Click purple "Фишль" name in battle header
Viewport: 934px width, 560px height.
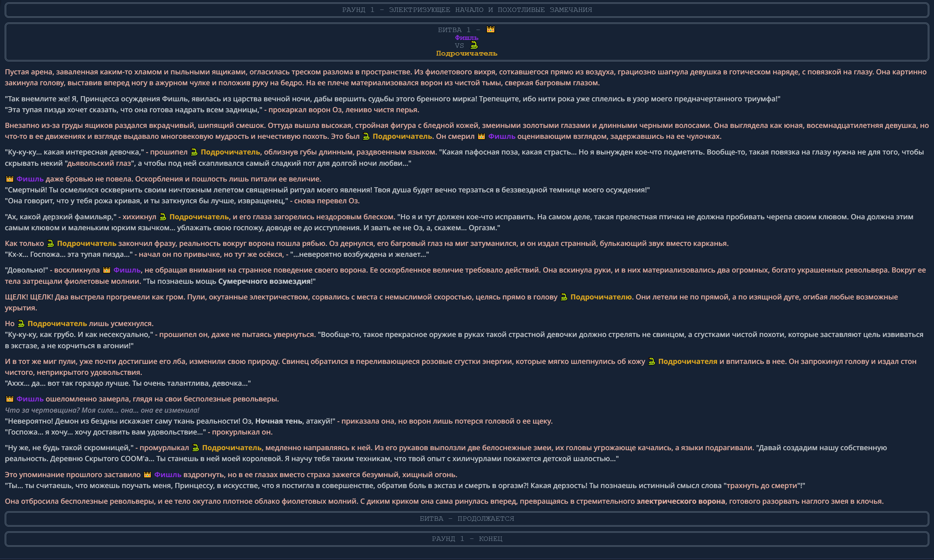466,38
